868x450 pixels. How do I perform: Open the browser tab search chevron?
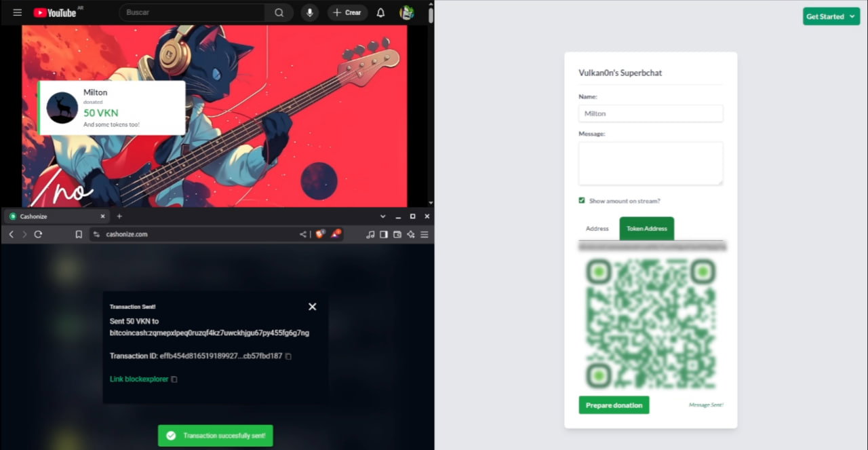(382, 216)
